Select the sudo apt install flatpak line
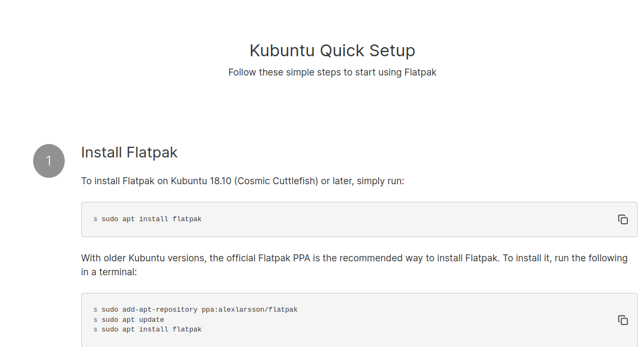Screen dimensions: 644x347 click(x=151, y=218)
